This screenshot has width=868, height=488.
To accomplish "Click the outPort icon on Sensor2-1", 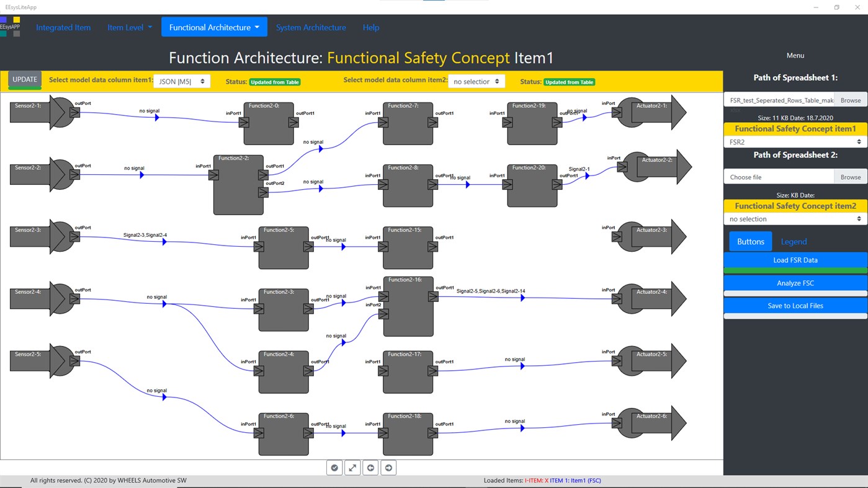I will [x=74, y=113].
